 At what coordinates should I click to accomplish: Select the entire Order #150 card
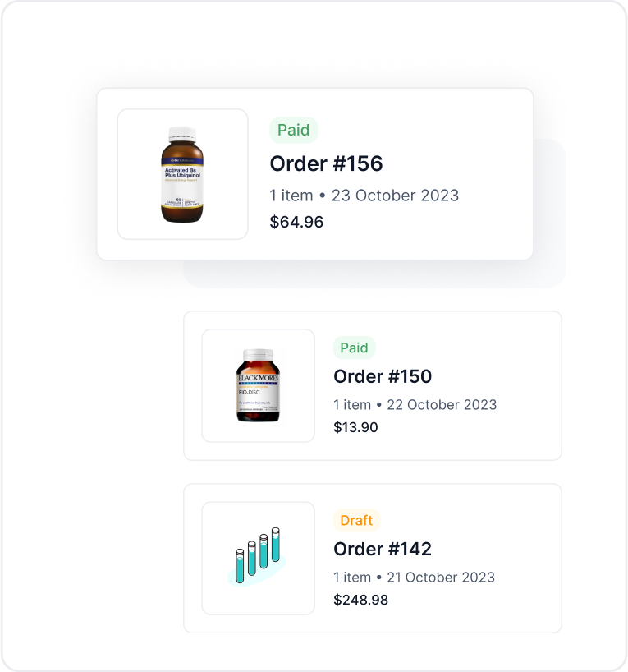click(374, 384)
